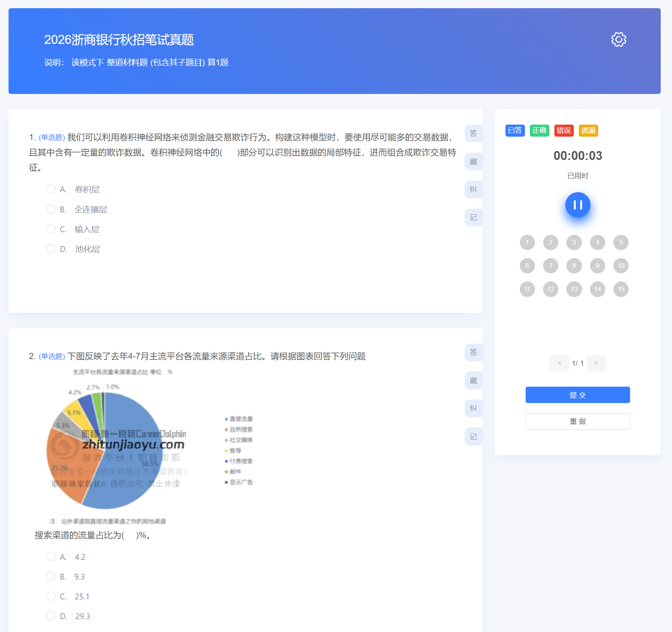The image size is (672, 632).
Task: Jump to question number 5
Action: pos(621,242)
